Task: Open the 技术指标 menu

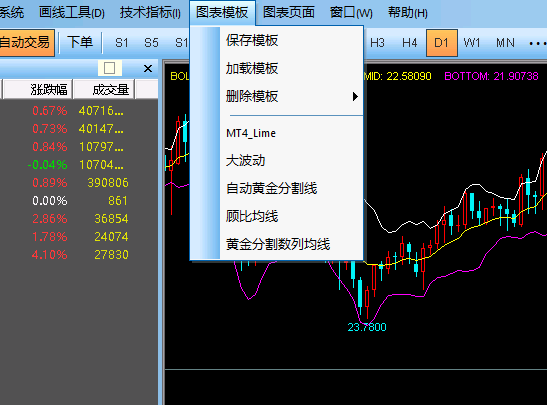Action: click(150, 13)
